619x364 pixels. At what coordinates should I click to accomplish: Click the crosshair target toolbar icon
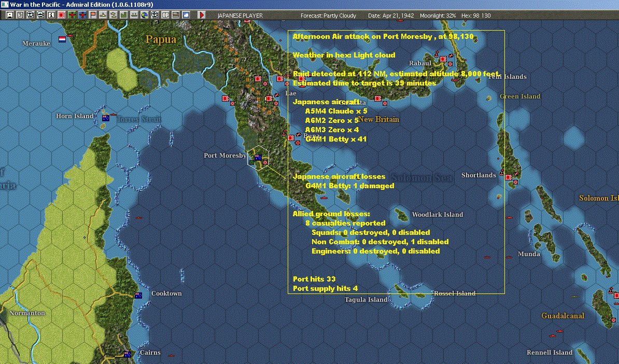tap(154, 15)
